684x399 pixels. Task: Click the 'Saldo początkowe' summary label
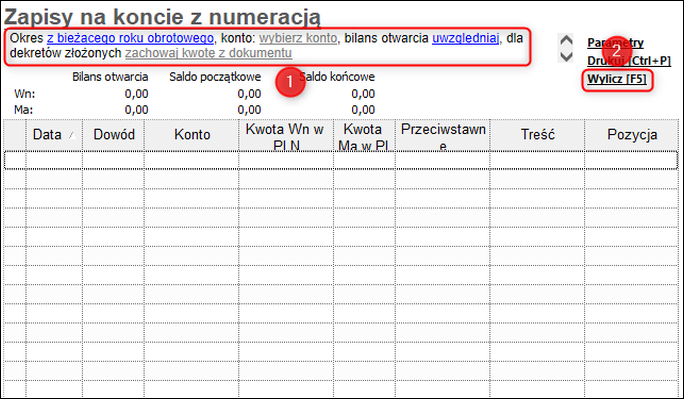coord(215,77)
